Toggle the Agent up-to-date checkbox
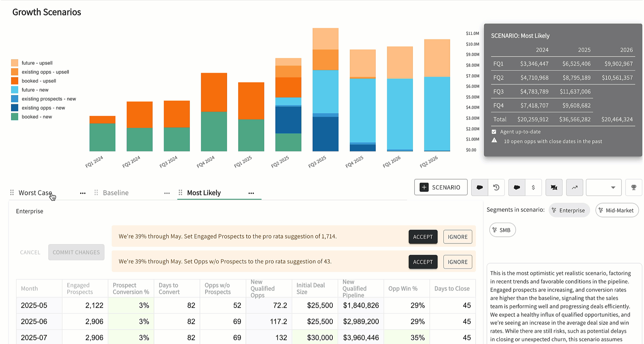This screenshot has width=644, height=344. click(x=494, y=132)
